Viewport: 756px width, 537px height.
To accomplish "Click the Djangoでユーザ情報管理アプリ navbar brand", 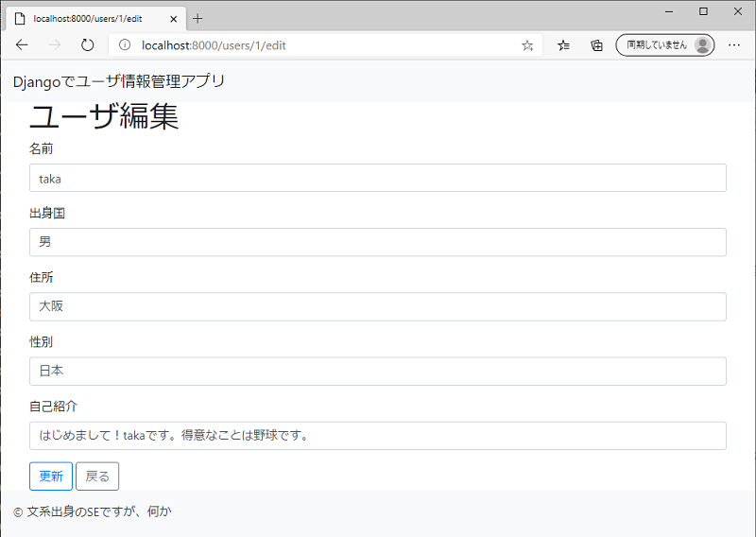I will 119,81.
